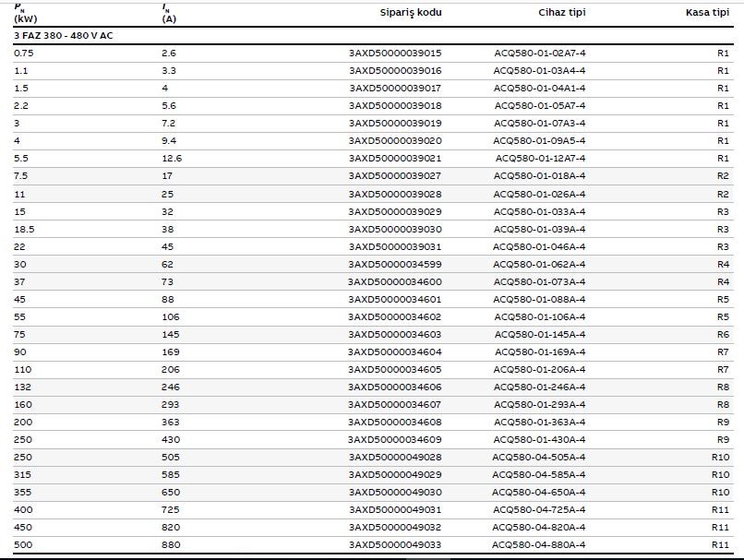Screen dimensions: 744x560
Task: Click device type ACQ580-04-585A-4
Action: coord(539,475)
